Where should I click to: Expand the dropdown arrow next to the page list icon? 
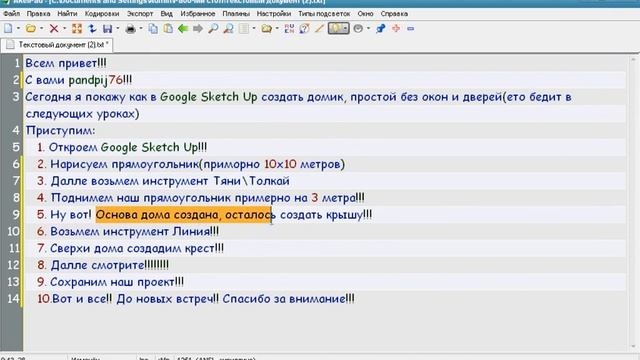click(x=254, y=29)
